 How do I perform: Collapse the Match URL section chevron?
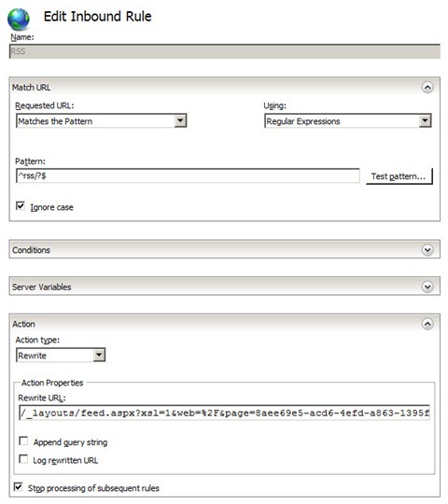click(427, 87)
